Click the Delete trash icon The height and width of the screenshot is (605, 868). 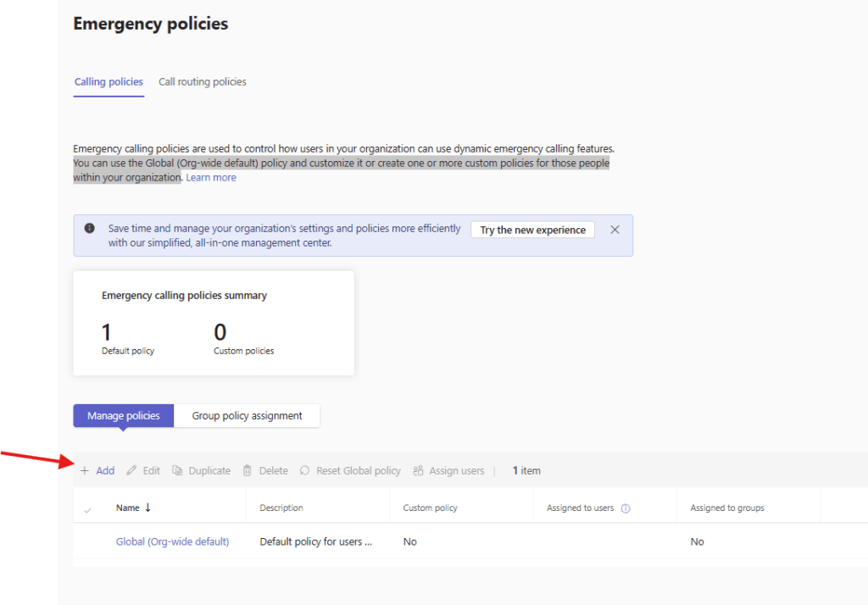click(248, 471)
